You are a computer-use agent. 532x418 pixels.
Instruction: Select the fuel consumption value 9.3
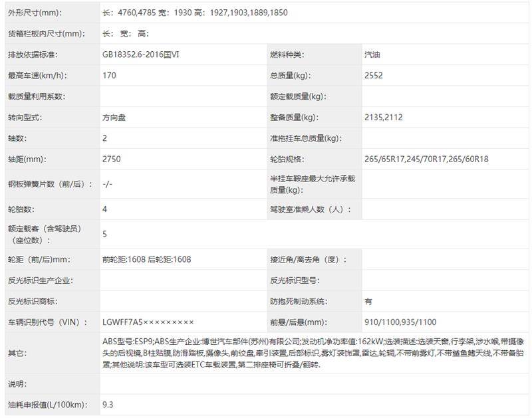pos(108,405)
